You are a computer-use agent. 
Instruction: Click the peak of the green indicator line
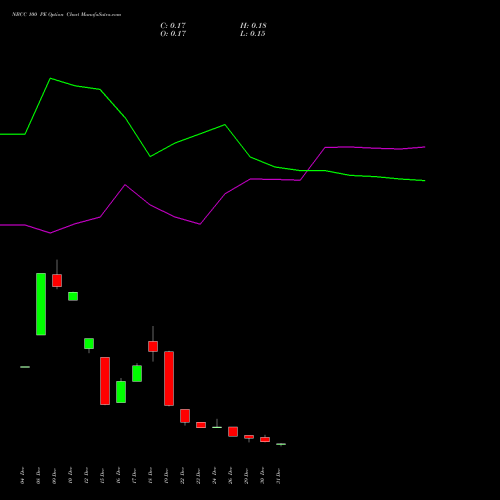click(x=50, y=79)
